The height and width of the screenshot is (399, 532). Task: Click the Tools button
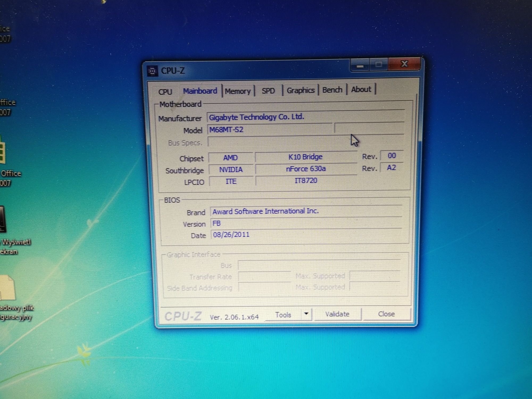click(x=283, y=315)
